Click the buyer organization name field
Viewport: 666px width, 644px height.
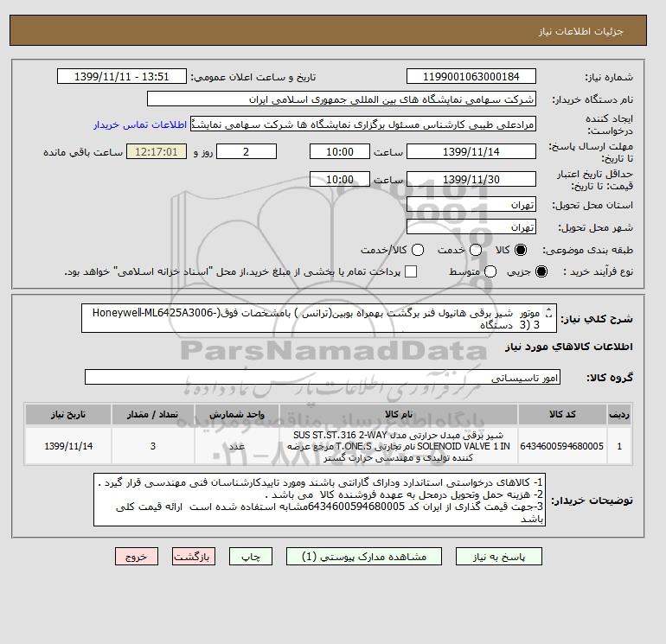341,99
